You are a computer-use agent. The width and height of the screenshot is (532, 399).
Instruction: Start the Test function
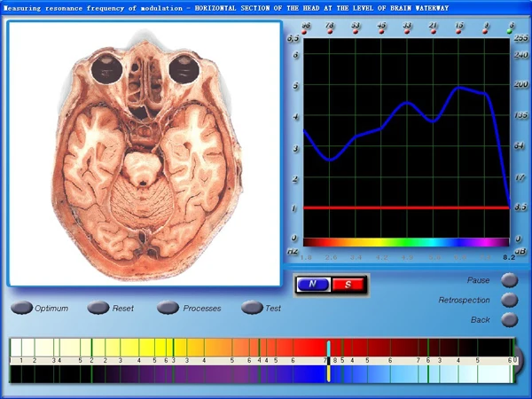pos(252,309)
